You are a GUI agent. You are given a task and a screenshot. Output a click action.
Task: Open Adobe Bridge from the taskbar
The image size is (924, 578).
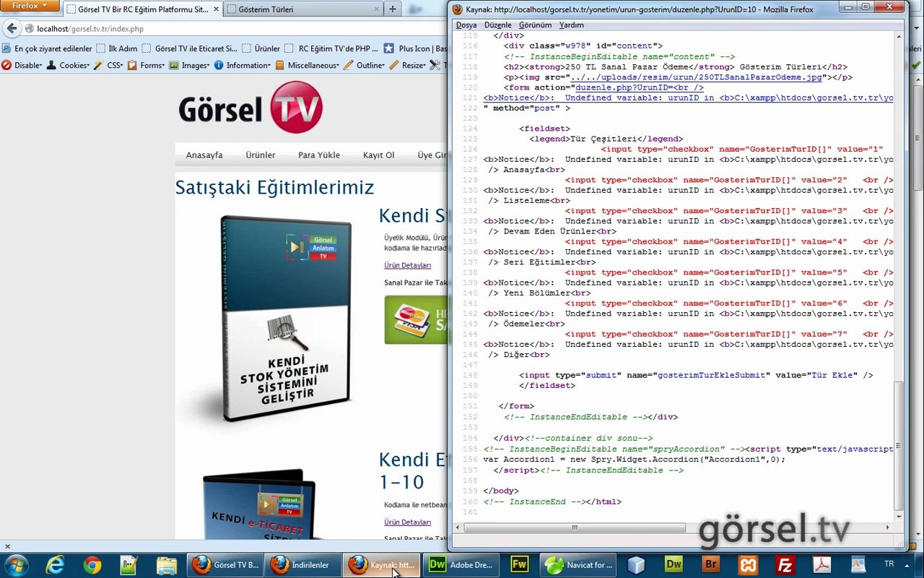click(711, 564)
